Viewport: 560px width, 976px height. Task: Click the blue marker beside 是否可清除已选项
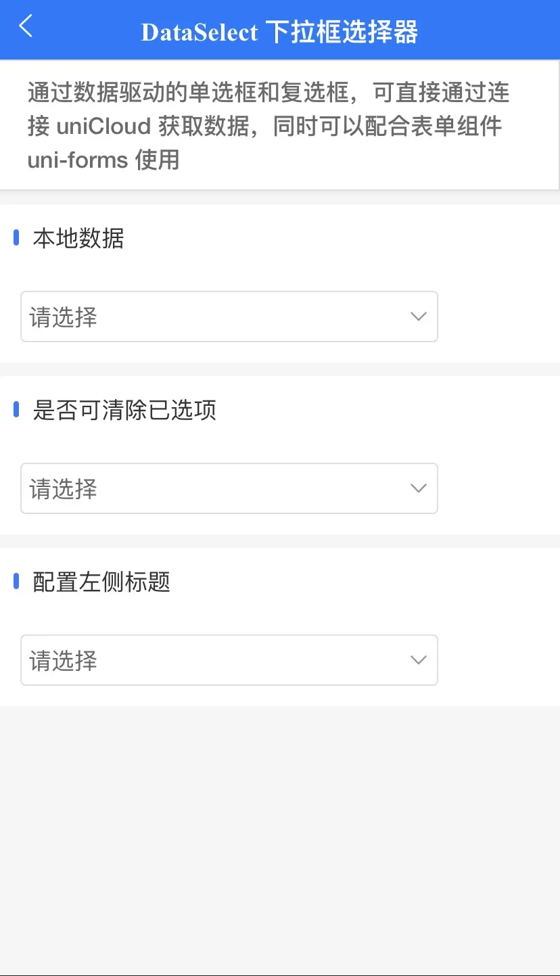pos(16,410)
